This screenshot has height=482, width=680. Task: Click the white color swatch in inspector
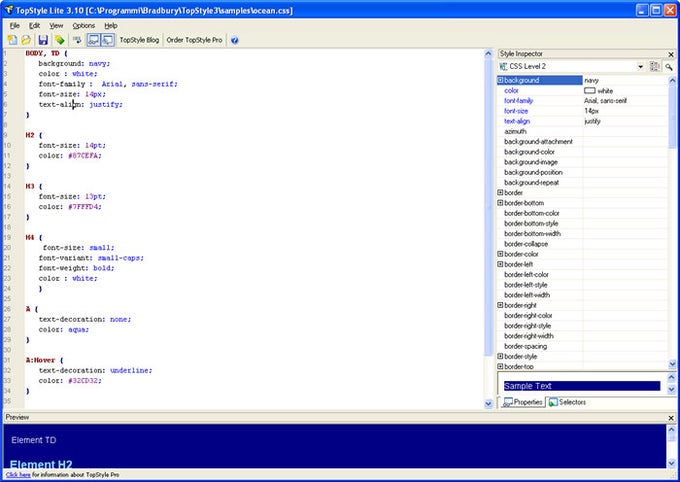point(589,91)
